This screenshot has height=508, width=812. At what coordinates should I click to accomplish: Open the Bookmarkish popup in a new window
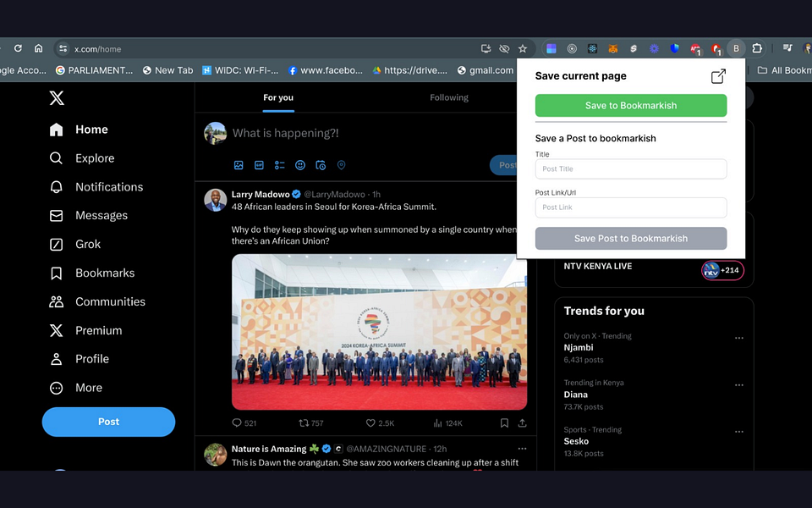click(718, 76)
